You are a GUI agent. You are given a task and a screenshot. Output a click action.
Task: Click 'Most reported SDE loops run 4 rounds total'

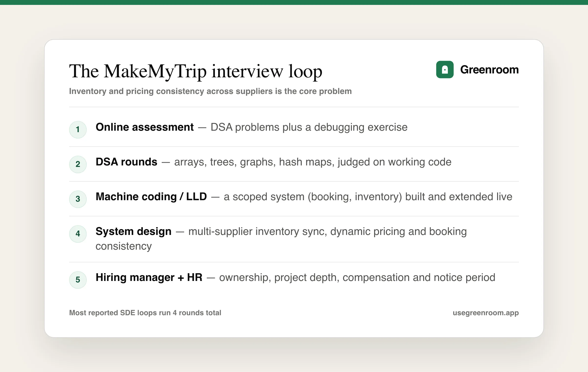point(145,313)
